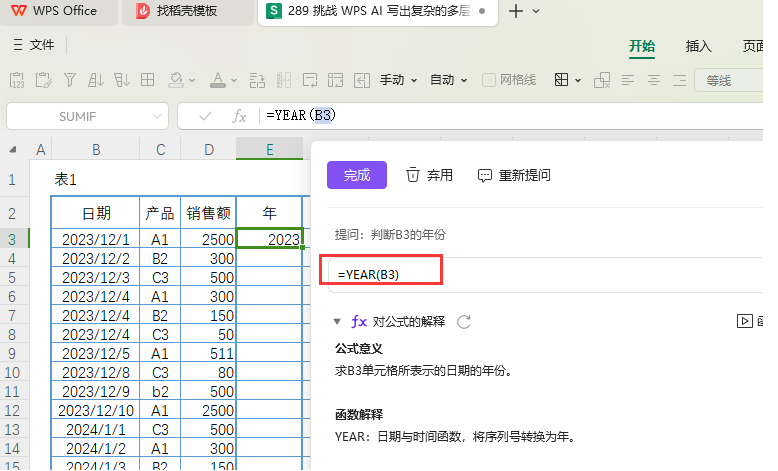Click the cell containing 511
This screenshot has width=778, height=471.
[x=208, y=353]
